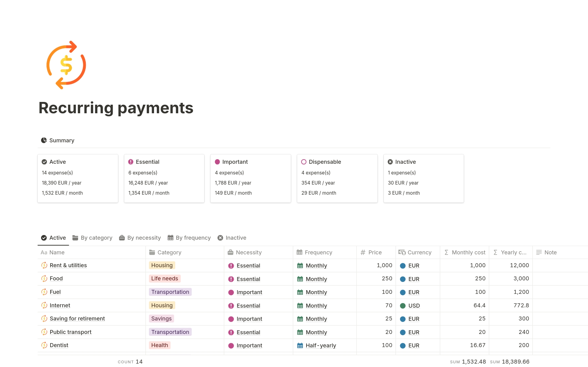Click the green USD currency dot for Internet
Viewport: 588px width, 367px height.
coord(403,306)
